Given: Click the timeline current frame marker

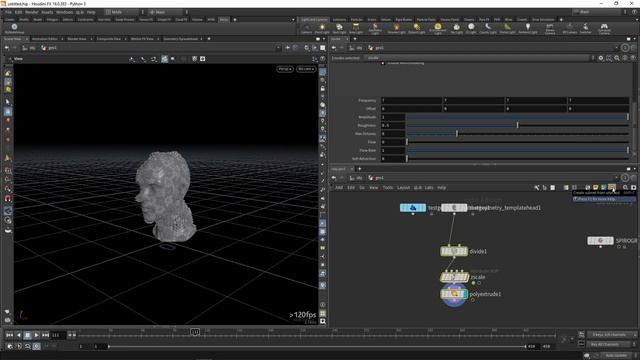Looking at the screenshot, I should click(195, 332).
